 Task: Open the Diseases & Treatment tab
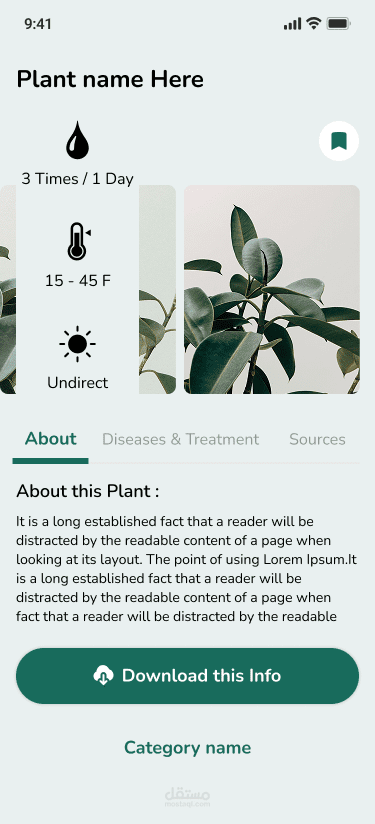pos(180,439)
